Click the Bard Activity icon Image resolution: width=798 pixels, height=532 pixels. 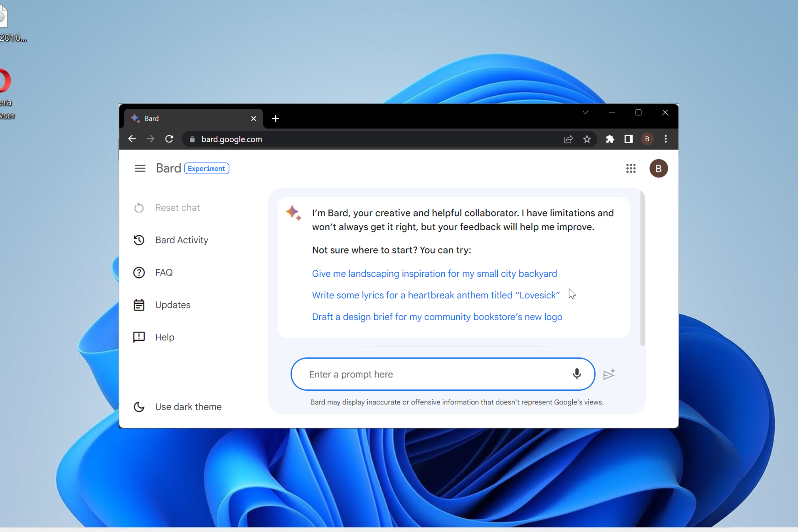point(139,240)
